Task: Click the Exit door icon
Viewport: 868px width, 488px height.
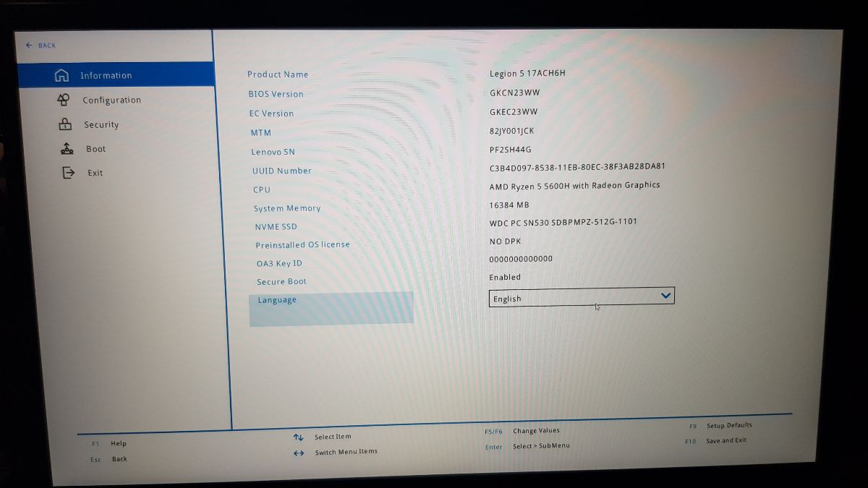Action: [x=68, y=173]
